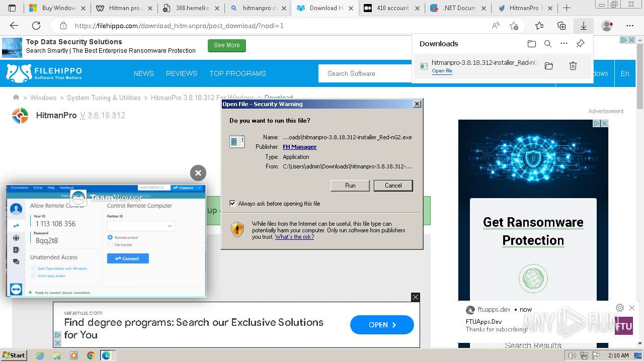
Task: Open the browser profile avatar
Action: (607, 26)
